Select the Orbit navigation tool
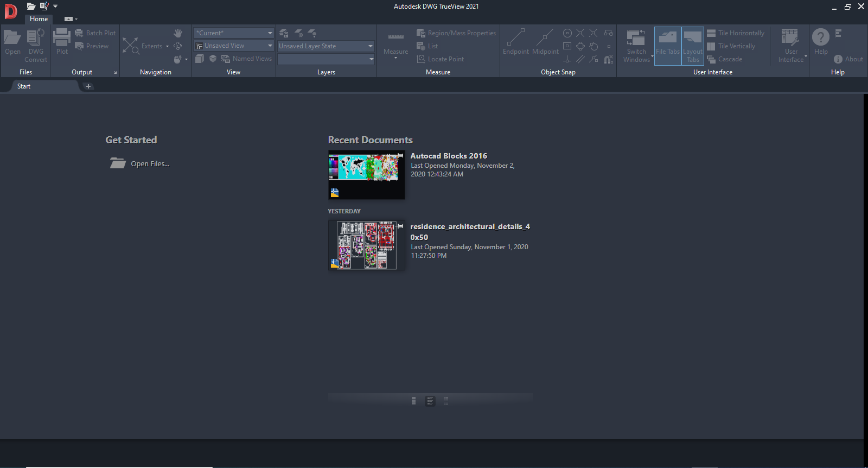Screen dimensions: 868x468 pos(178,46)
